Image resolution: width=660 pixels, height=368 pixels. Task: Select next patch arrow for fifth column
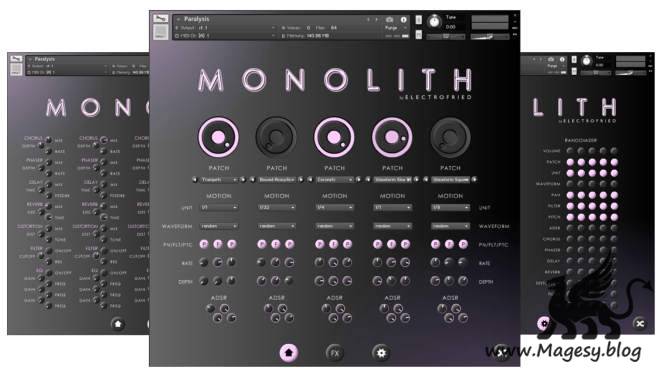pos(474,180)
